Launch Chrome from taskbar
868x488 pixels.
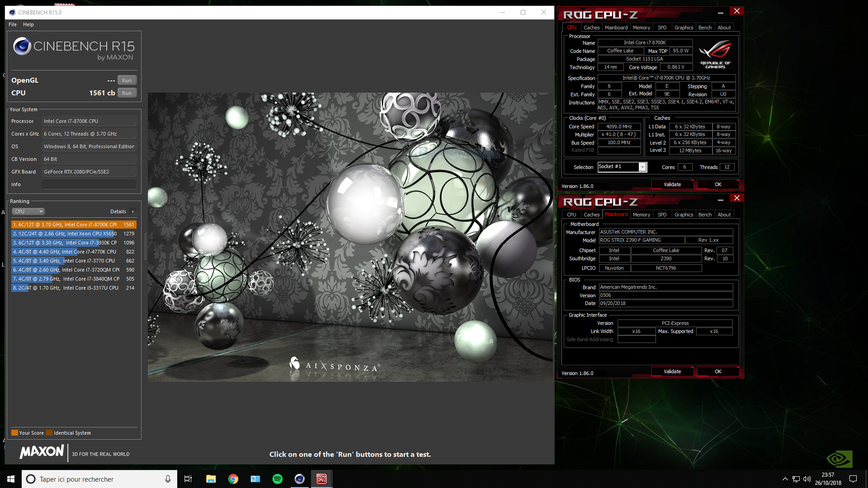(233, 479)
